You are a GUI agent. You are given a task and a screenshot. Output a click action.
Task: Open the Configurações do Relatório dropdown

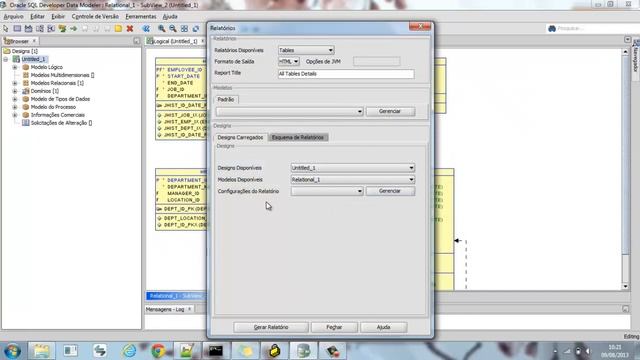click(x=327, y=191)
